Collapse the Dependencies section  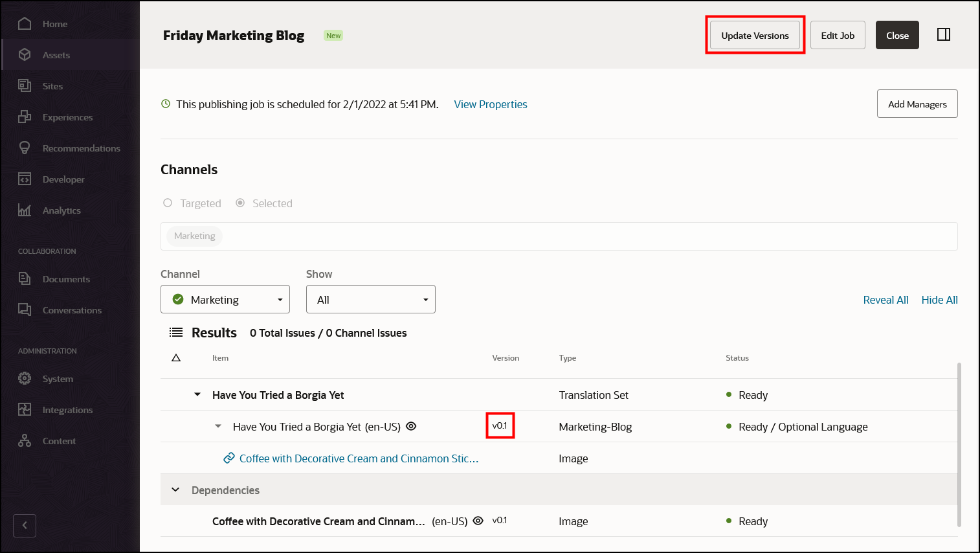click(x=175, y=490)
